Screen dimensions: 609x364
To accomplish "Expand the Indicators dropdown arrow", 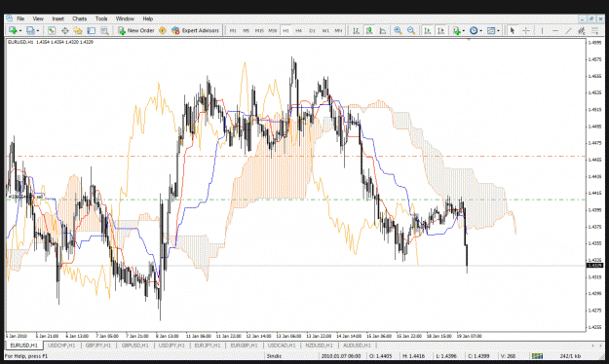I will [x=464, y=31].
